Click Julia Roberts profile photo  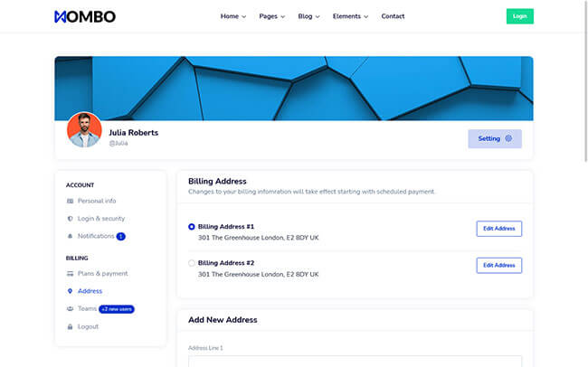84,130
